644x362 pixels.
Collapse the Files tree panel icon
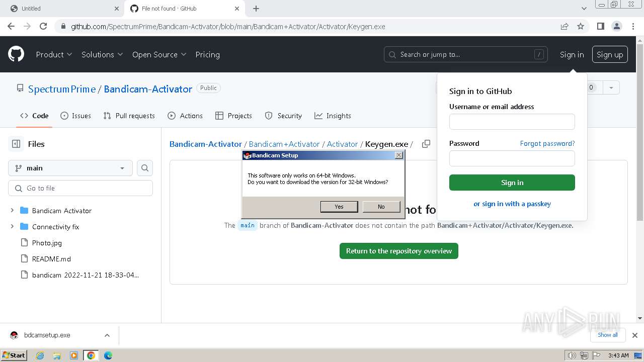16,144
